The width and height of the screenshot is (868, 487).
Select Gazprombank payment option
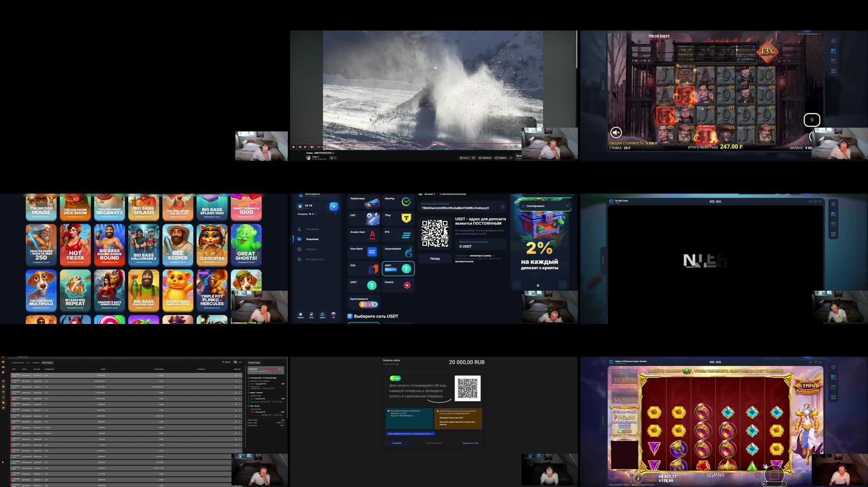point(398,252)
